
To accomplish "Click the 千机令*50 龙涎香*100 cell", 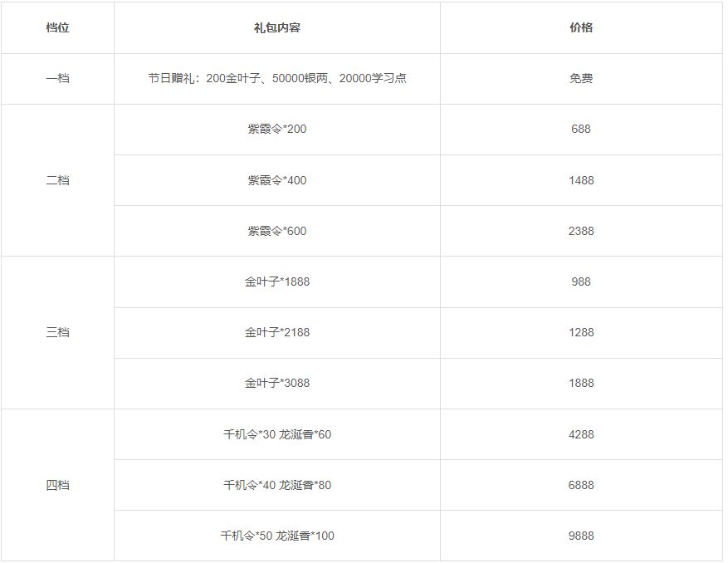I will pyautogui.click(x=277, y=536).
